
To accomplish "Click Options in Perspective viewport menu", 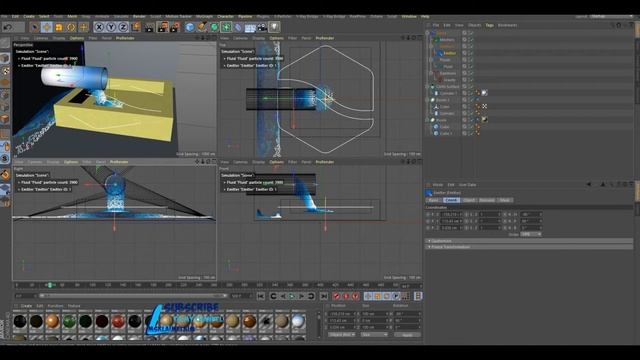I will [x=76, y=38].
